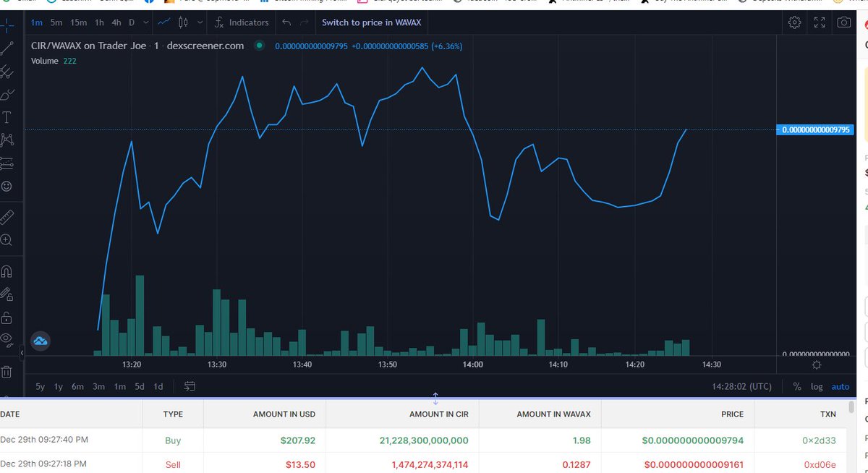Open price axis settings gear

(x=817, y=365)
